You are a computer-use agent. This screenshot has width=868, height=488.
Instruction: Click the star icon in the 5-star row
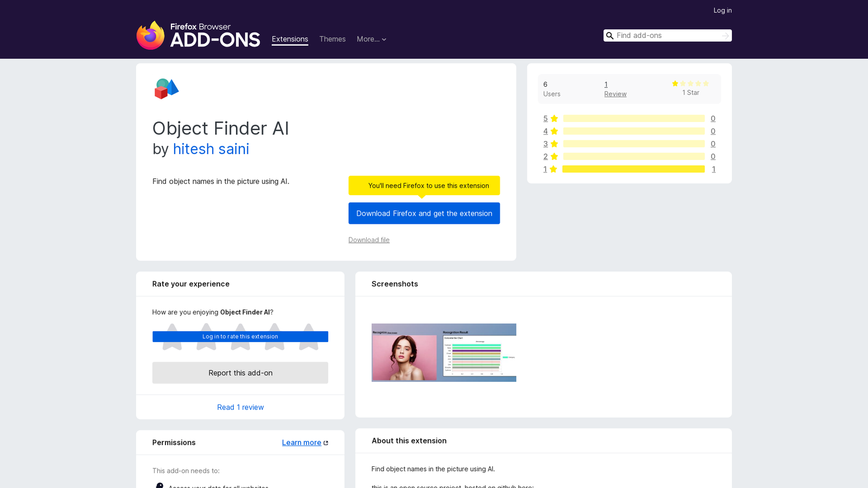[x=554, y=119]
